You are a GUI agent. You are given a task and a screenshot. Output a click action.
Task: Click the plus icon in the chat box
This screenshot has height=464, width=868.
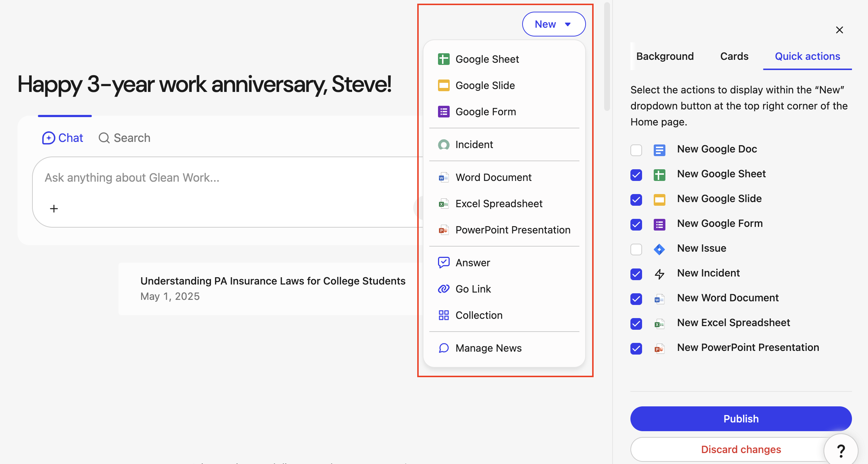click(x=54, y=209)
